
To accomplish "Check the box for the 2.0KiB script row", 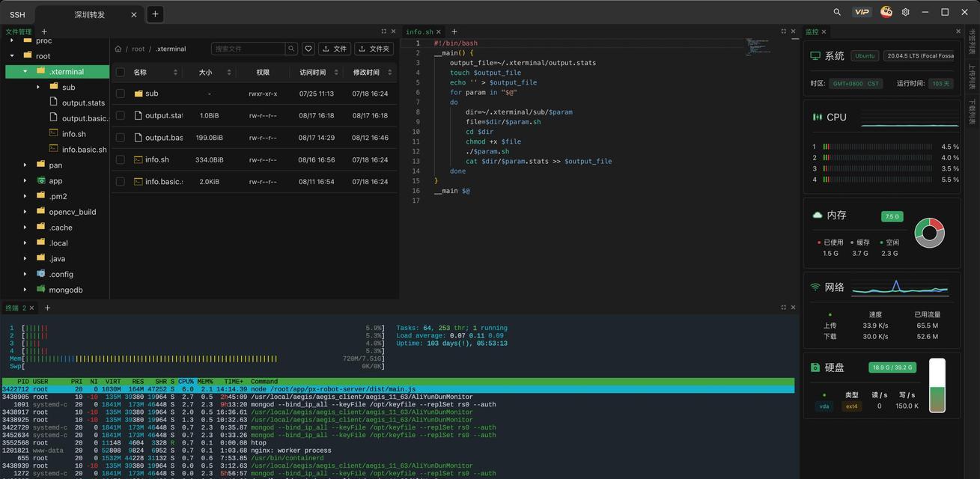I will coord(120,182).
